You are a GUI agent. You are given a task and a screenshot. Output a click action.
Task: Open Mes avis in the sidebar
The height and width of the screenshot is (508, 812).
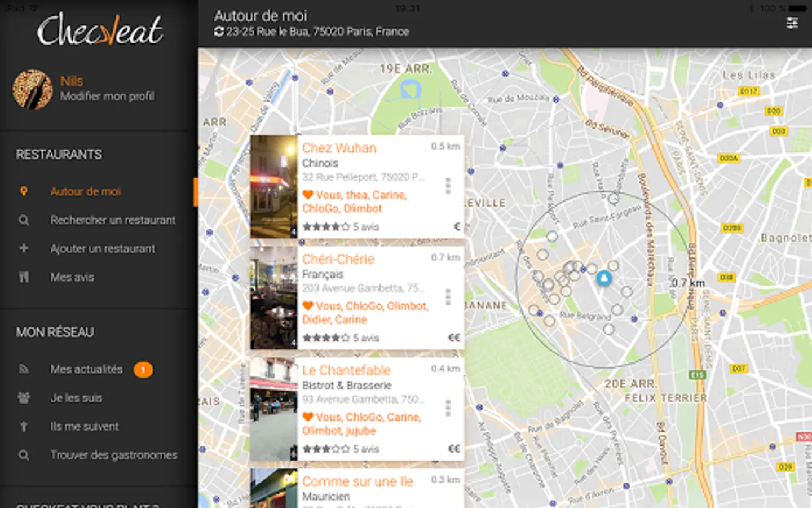[72, 277]
